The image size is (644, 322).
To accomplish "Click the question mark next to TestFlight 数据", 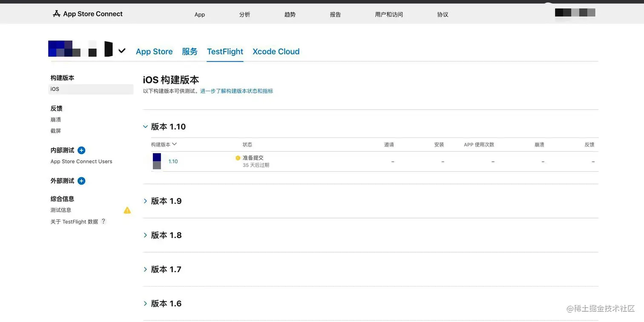I will (x=103, y=221).
